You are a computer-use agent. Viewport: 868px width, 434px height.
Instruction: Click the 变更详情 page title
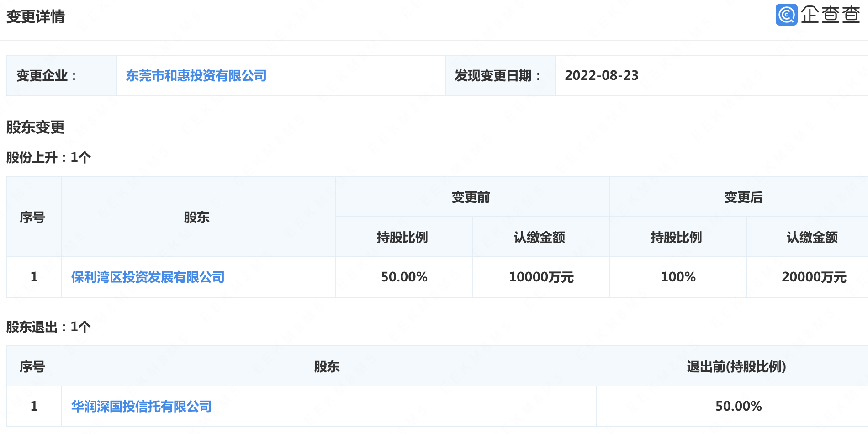[35, 17]
